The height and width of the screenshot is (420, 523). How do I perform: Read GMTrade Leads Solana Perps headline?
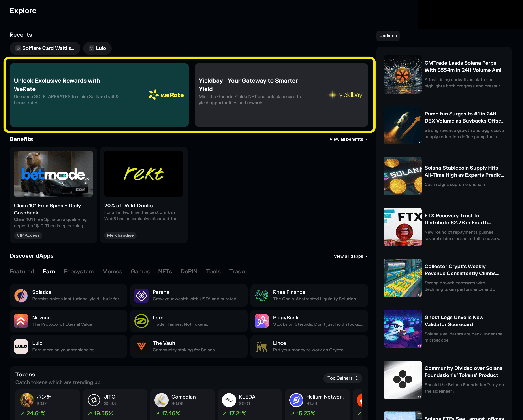[465, 66]
